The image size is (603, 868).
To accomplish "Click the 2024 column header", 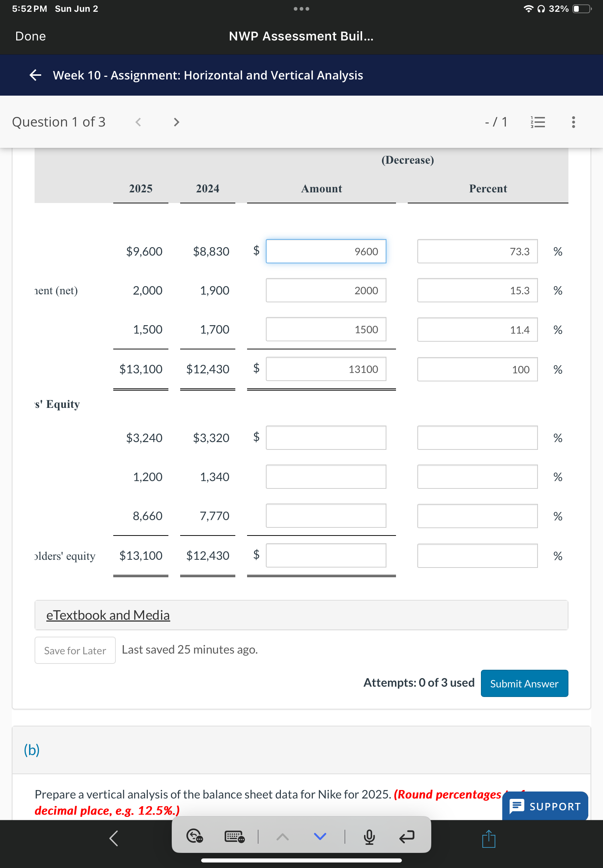I will 207,189.
